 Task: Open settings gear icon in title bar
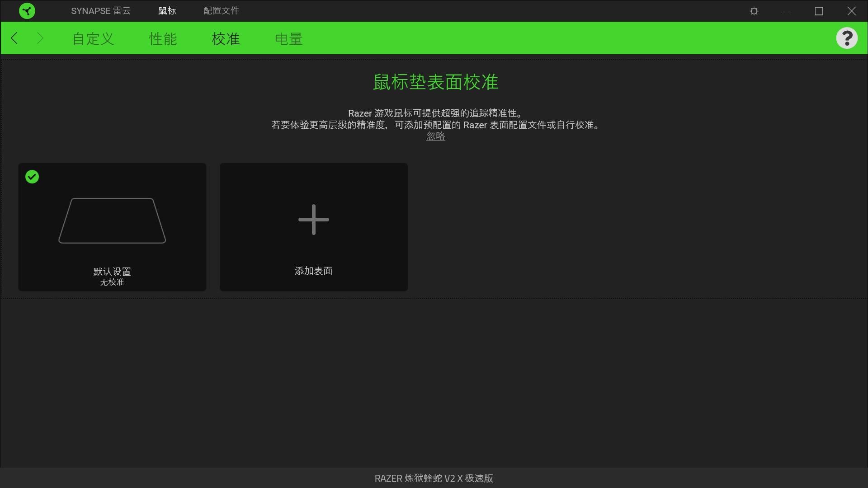(x=754, y=11)
